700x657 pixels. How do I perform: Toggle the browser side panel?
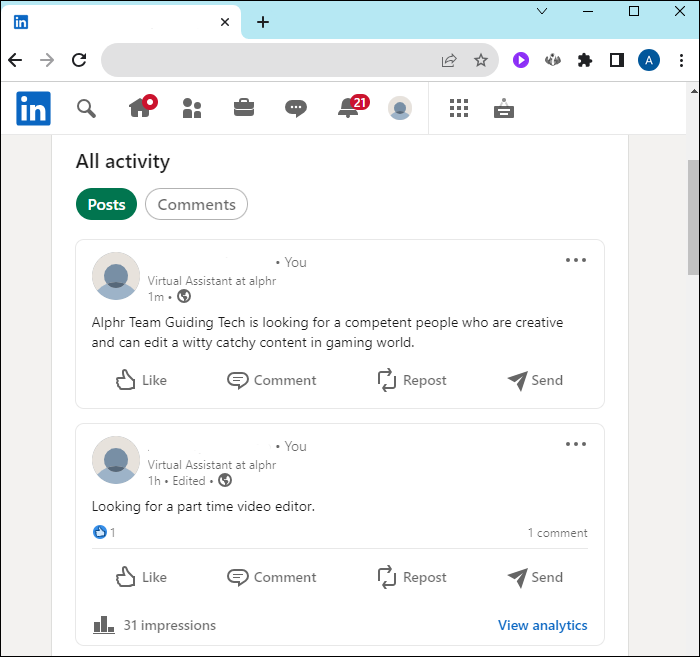point(617,60)
